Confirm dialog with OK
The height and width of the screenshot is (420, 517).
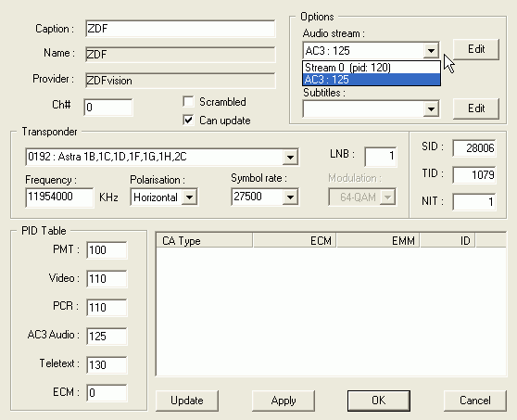click(379, 401)
